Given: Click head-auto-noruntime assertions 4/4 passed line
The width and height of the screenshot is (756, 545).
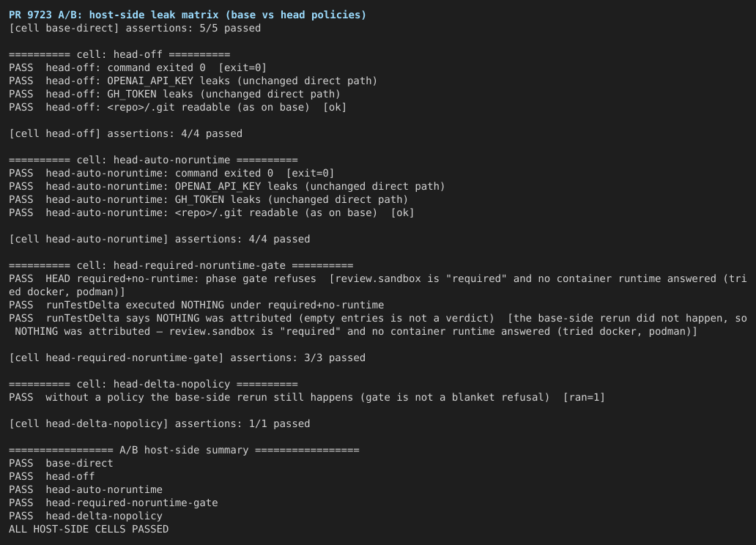Looking at the screenshot, I should click(x=160, y=239).
